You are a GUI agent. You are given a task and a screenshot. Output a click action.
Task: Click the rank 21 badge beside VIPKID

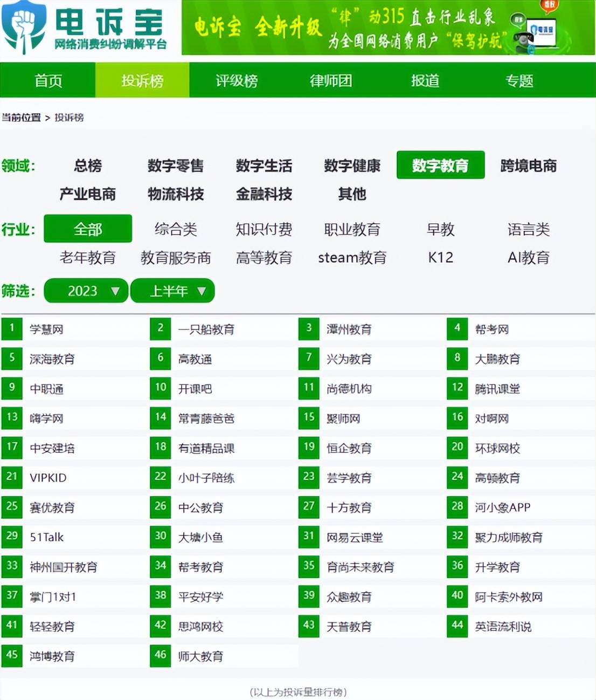point(12,477)
